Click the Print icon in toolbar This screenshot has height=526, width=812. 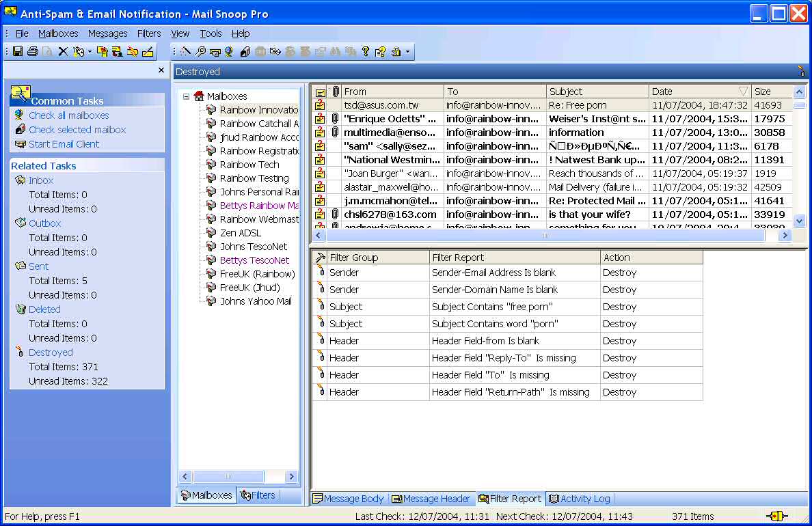point(33,51)
